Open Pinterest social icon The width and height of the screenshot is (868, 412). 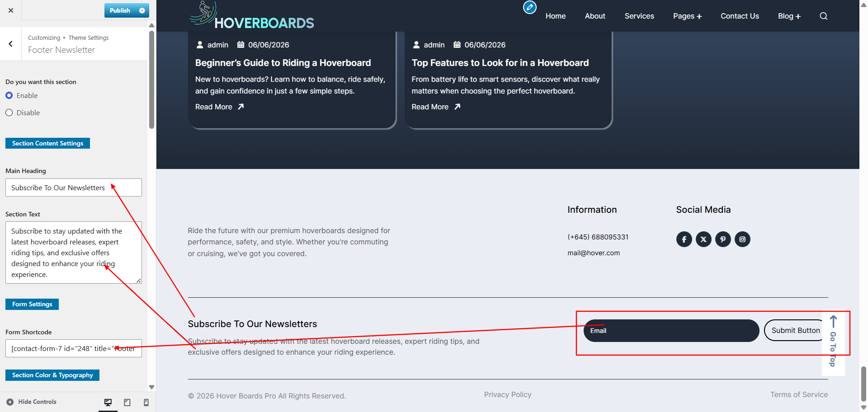[723, 239]
